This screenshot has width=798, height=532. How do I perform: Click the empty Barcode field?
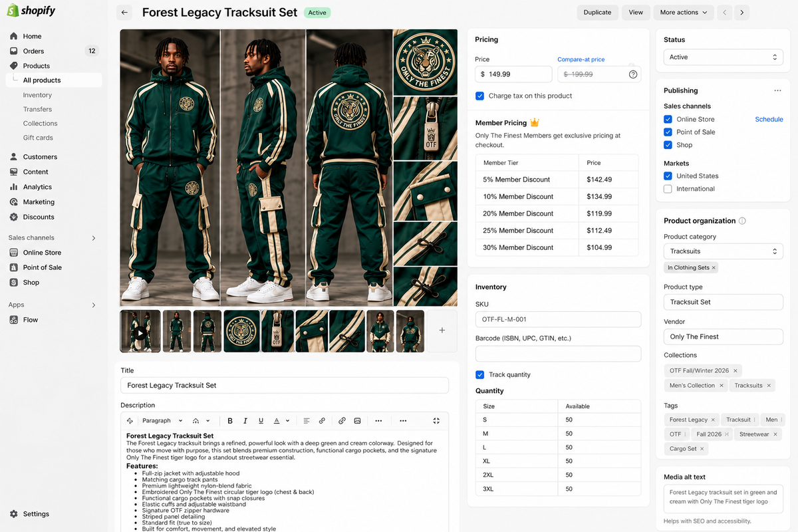click(558, 354)
